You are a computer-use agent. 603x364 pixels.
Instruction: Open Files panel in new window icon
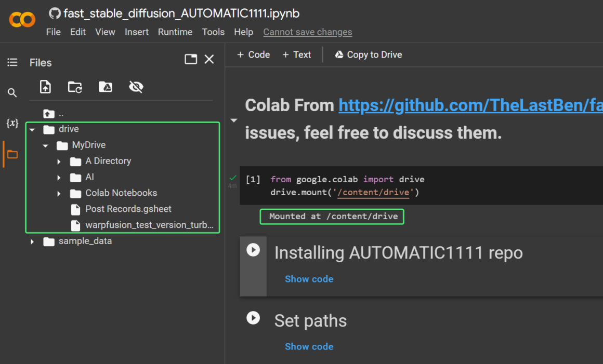[191, 59]
